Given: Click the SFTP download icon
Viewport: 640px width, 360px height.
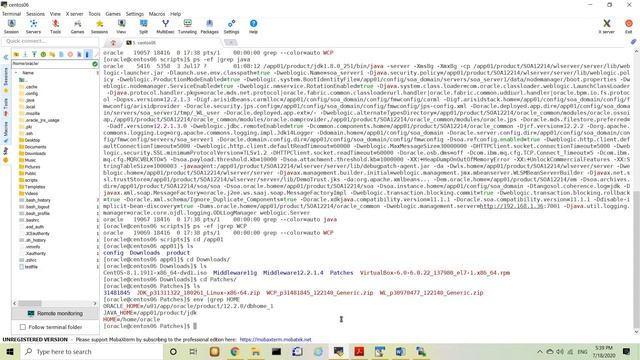Looking at the screenshot, I should 25,54.
